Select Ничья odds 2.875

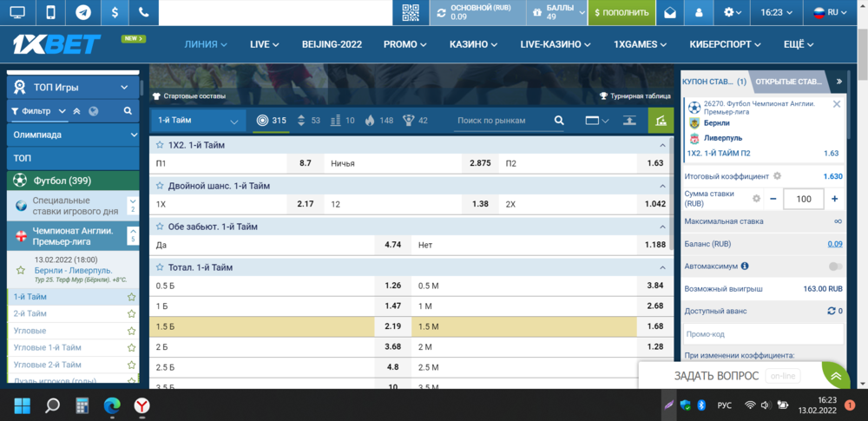(480, 163)
